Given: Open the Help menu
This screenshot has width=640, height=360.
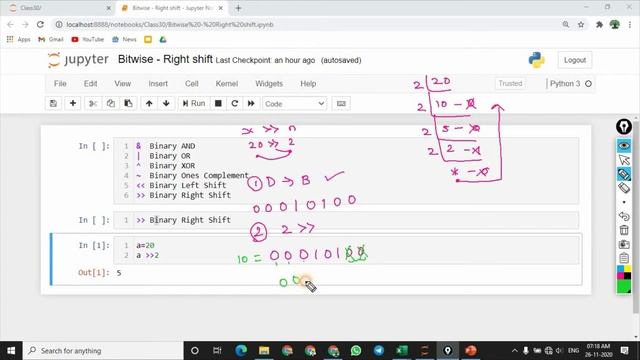Looking at the screenshot, I should coord(308,84).
